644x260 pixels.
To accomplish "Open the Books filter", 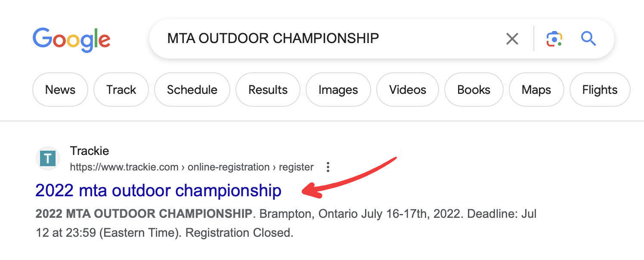I will coord(474,90).
